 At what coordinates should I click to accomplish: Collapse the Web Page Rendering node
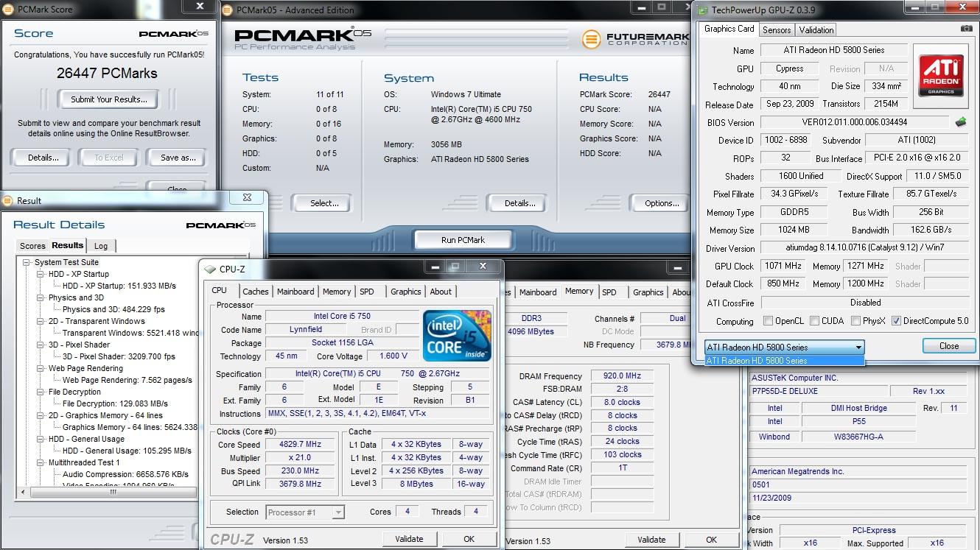(x=41, y=368)
